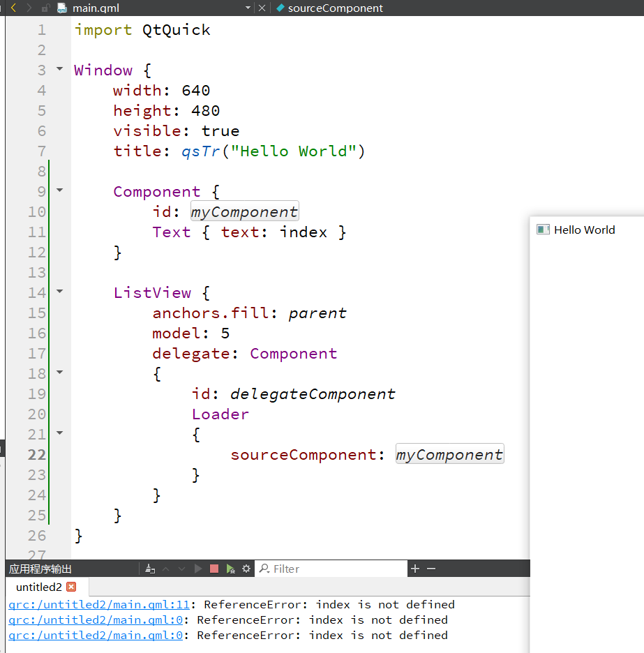Zoom out output with minus button
The image size is (644, 653).
tap(431, 569)
